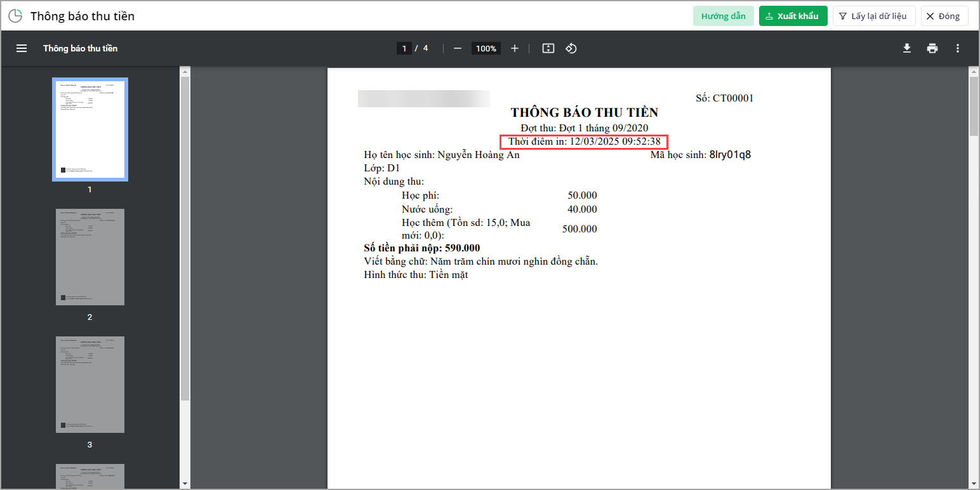Click the Nước uống amount 40.000
This screenshot has width=980, height=490.
582,209
